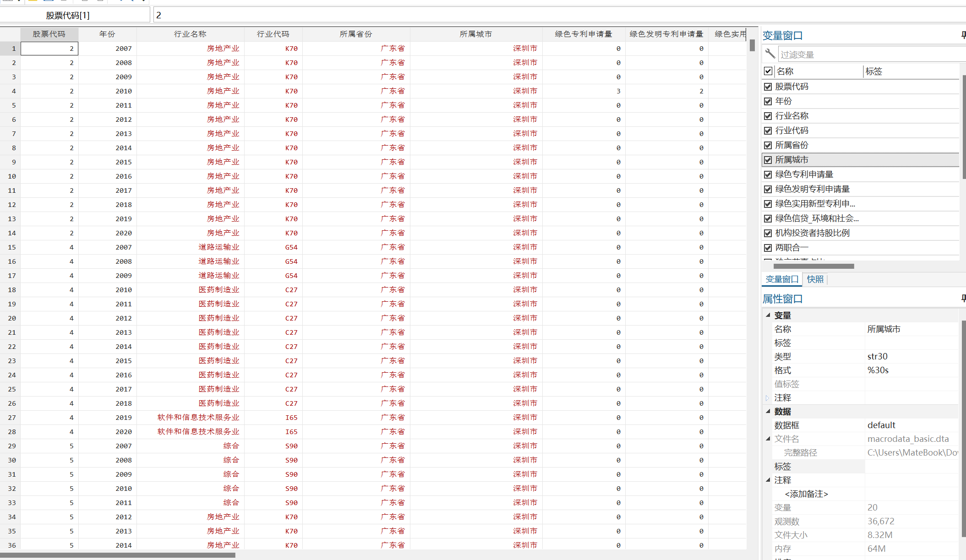966x560 pixels.
Task: Uncheck the 两职合一 variable checkbox
Action: pyautogui.click(x=768, y=248)
